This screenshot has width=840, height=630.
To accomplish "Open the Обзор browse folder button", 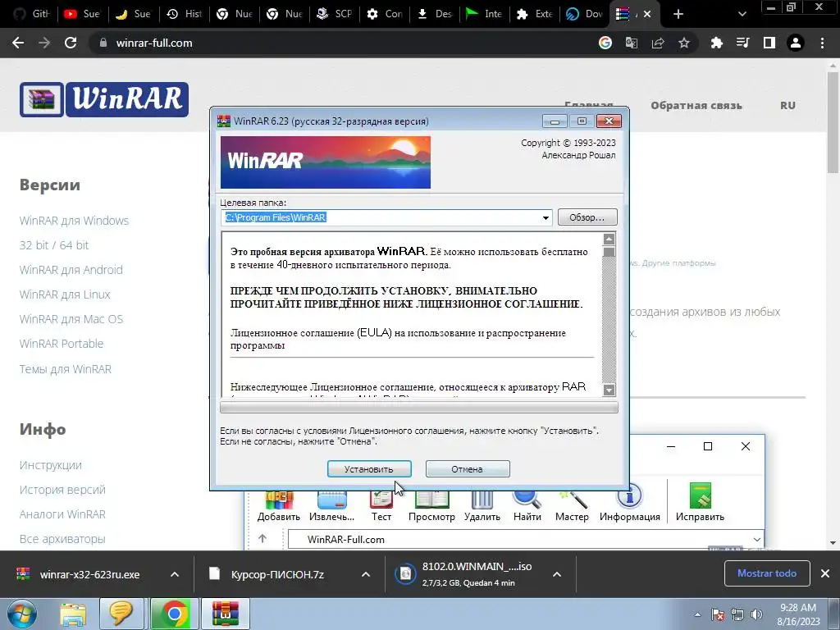I will tap(587, 217).
